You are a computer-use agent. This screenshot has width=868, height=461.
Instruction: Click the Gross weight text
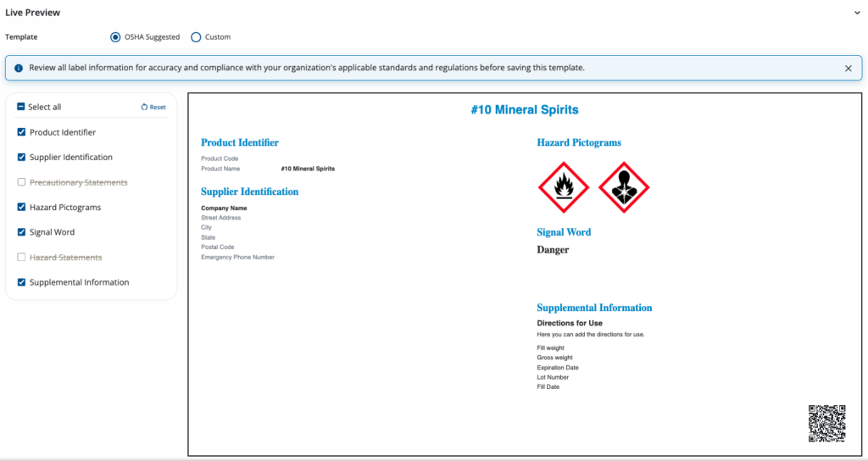click(x=554, y=358)
